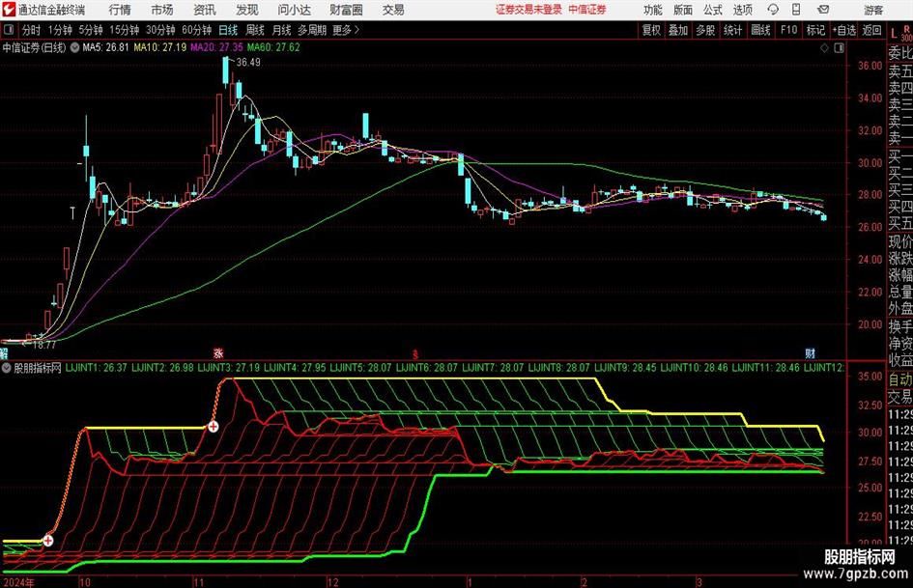The image size is (913, 588).
Task: Toggle the side panel icon beside the diamond
Action: (839, 48)
